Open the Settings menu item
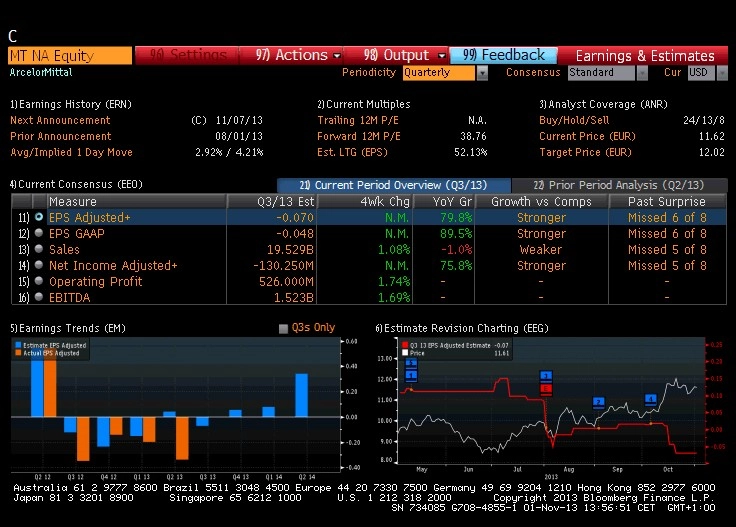 (x=188, y=55)
